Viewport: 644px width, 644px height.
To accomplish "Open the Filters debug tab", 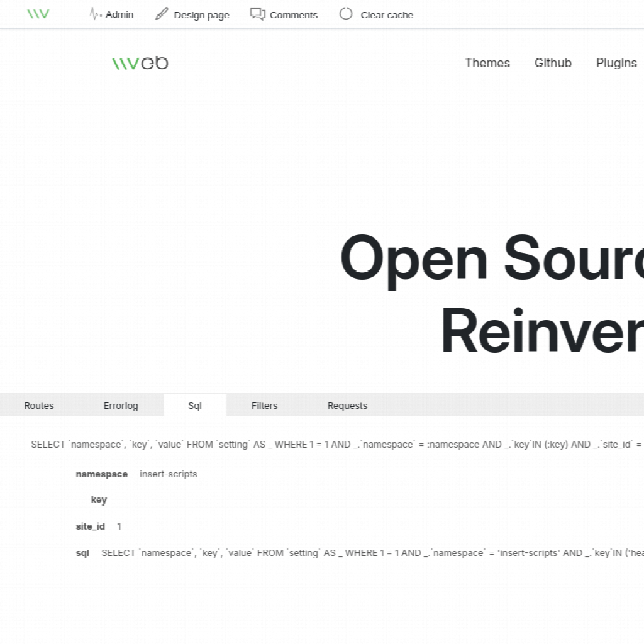I will [264, 406].
